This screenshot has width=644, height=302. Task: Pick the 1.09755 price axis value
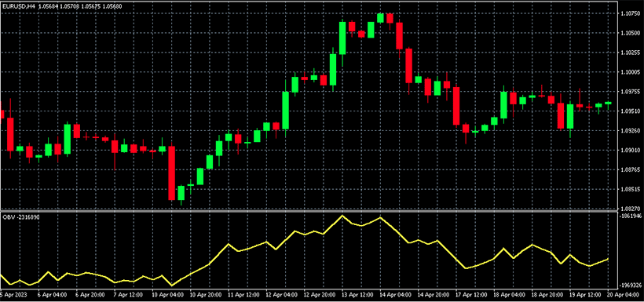631,92
